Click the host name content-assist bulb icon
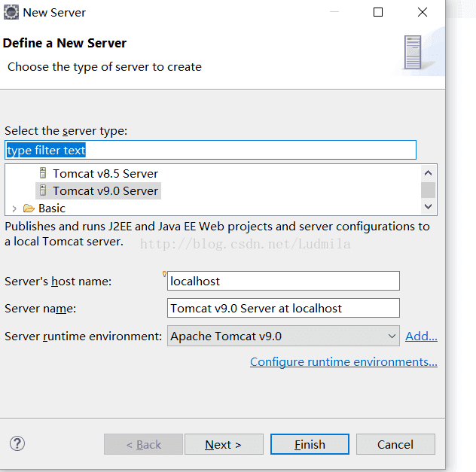This screenshot has width=476, height=472. click(164, 274)
